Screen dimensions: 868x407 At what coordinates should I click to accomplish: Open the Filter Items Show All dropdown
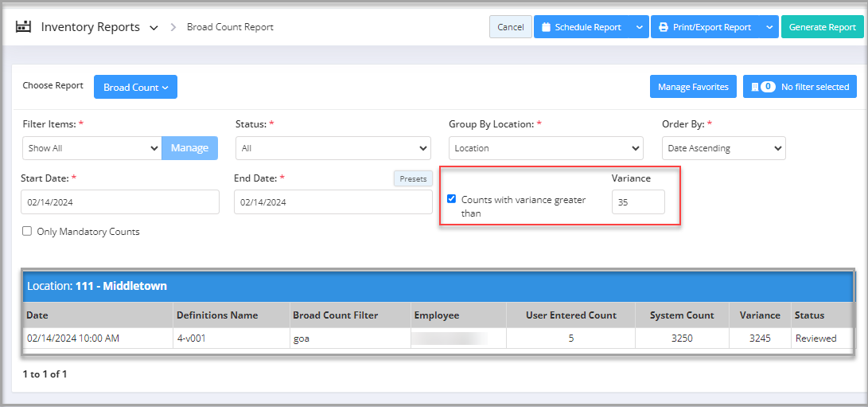click(x=91, y=148)
